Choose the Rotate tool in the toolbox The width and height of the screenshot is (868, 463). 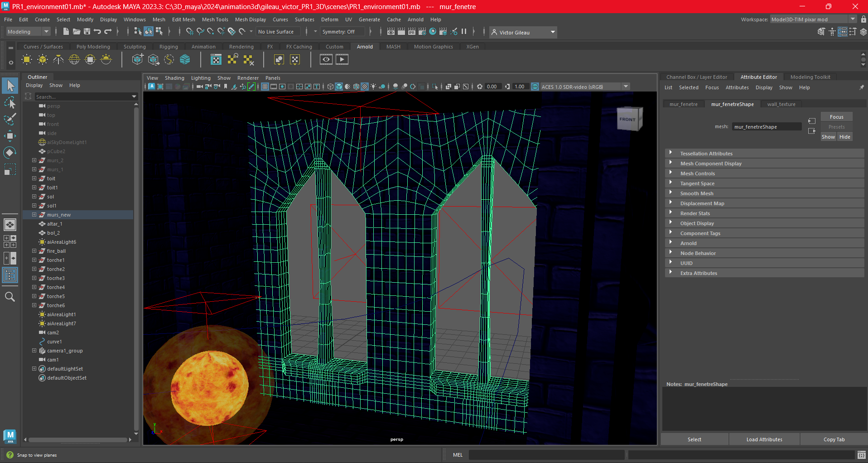pyautogui.click(x=10, y=153)
